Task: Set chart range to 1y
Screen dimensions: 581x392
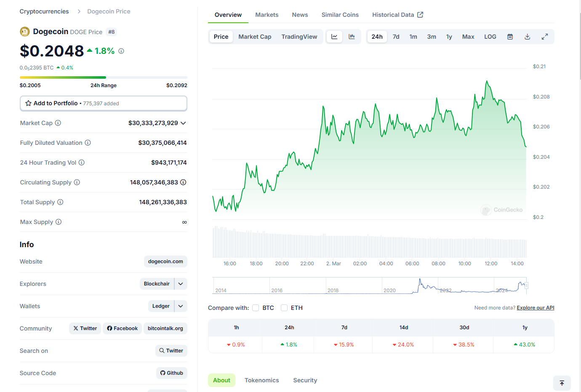Action: click(449, 37)
